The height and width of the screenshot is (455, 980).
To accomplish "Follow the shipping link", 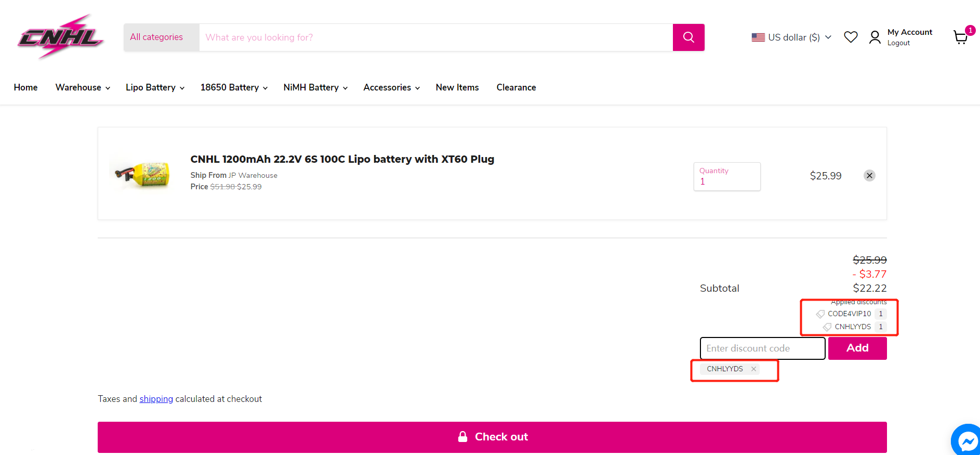I will click(x=156, y=399).
